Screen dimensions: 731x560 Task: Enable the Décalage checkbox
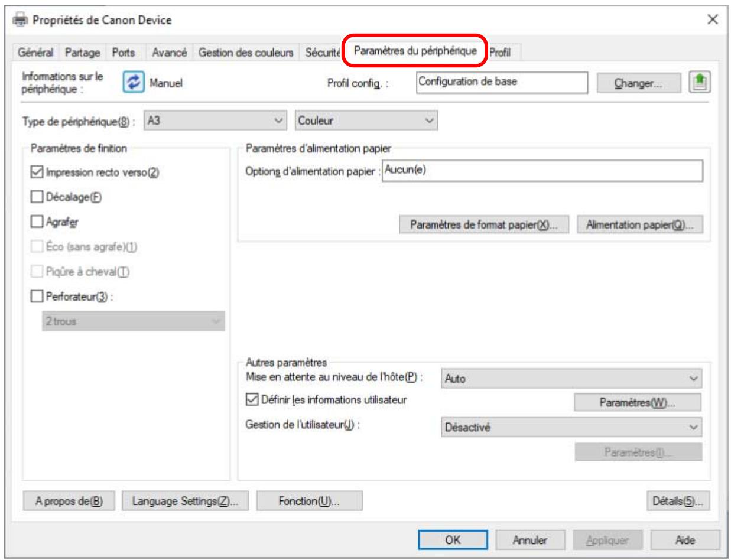(x=35, y=198)
